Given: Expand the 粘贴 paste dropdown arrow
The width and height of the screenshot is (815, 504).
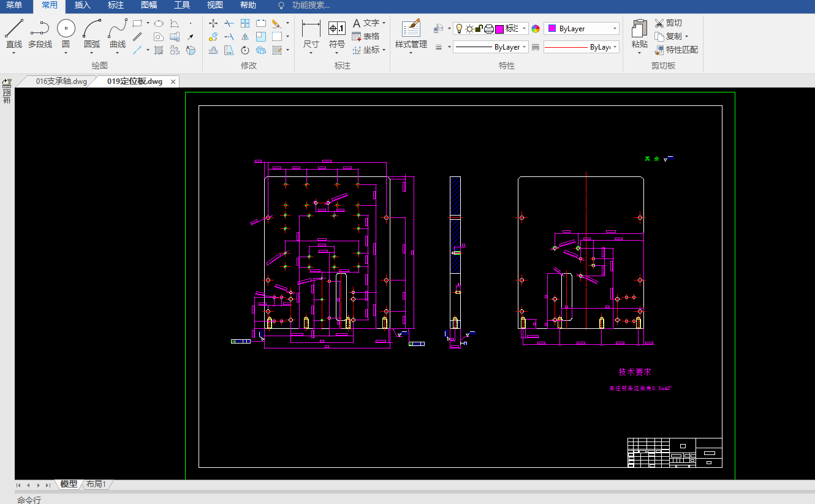Looking at the screenshot, I should click(x=639, y=53).
